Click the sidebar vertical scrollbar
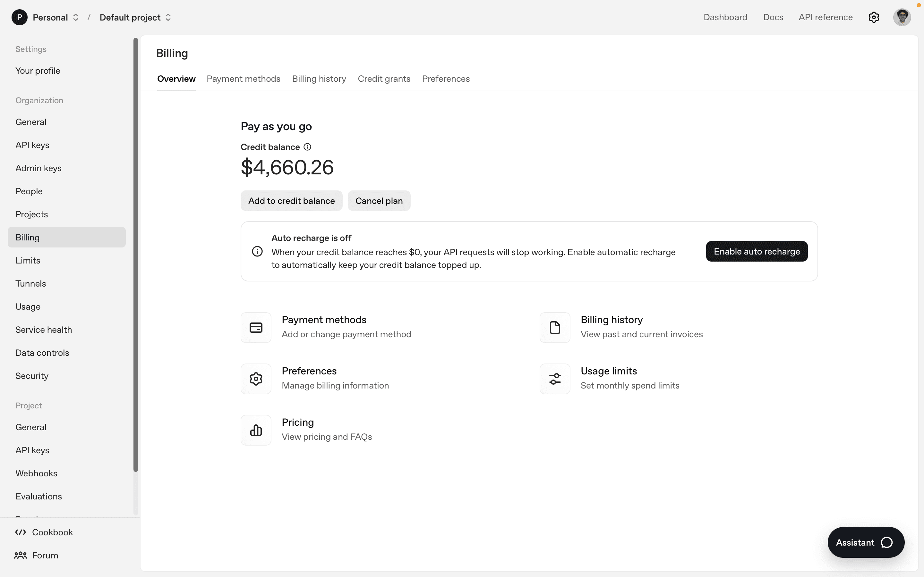Screen dimensions: 924x577 pos(135,254)
